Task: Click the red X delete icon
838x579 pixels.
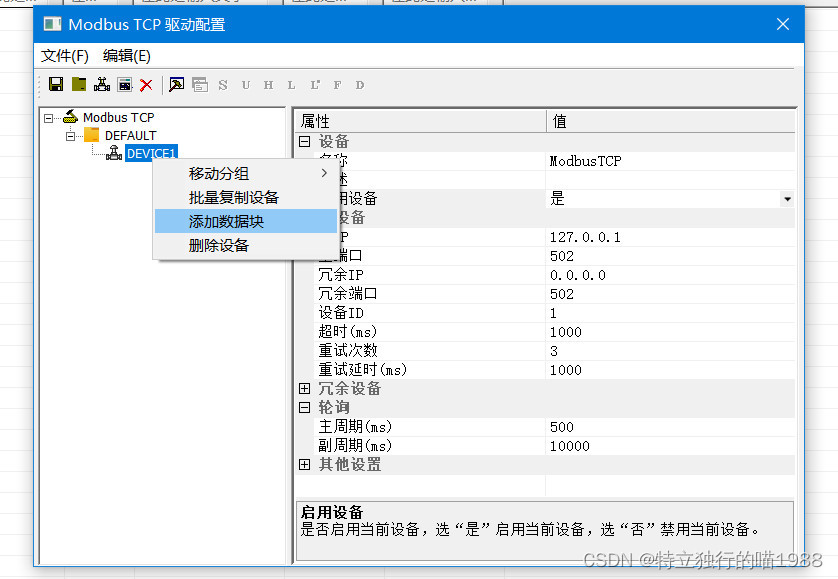Action: (x=145, y=84)
